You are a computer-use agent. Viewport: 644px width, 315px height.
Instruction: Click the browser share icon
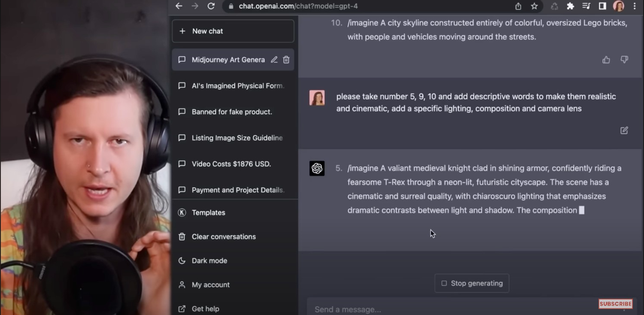(518, 6)
